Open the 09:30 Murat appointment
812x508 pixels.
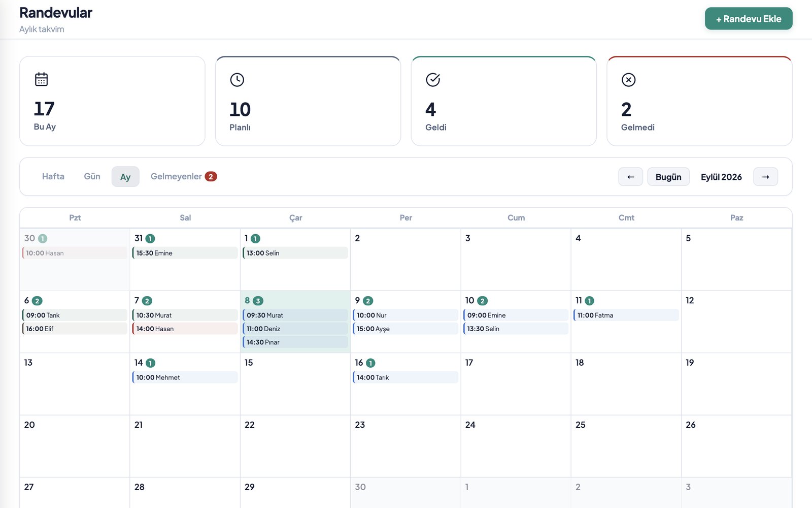(295, 315)
